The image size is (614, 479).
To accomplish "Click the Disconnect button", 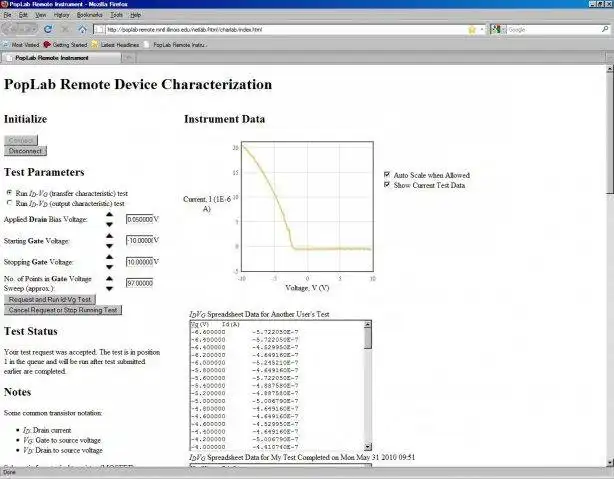I will coord(25,151).
